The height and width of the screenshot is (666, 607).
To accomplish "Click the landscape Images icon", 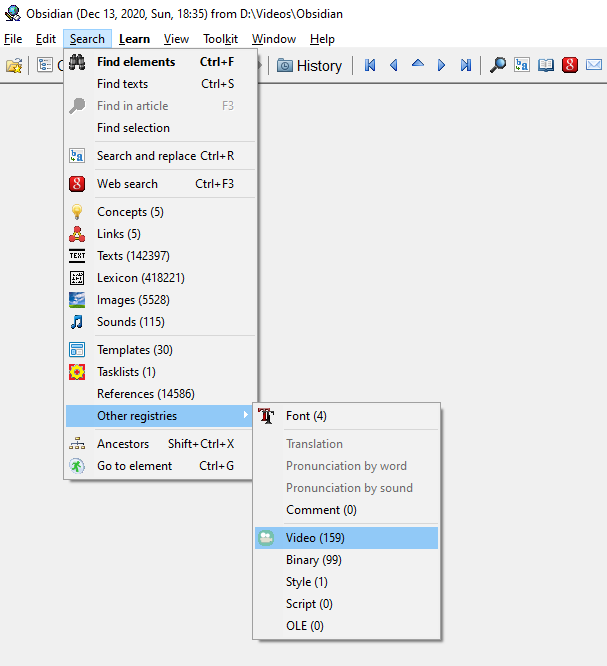I will point(77,300).
